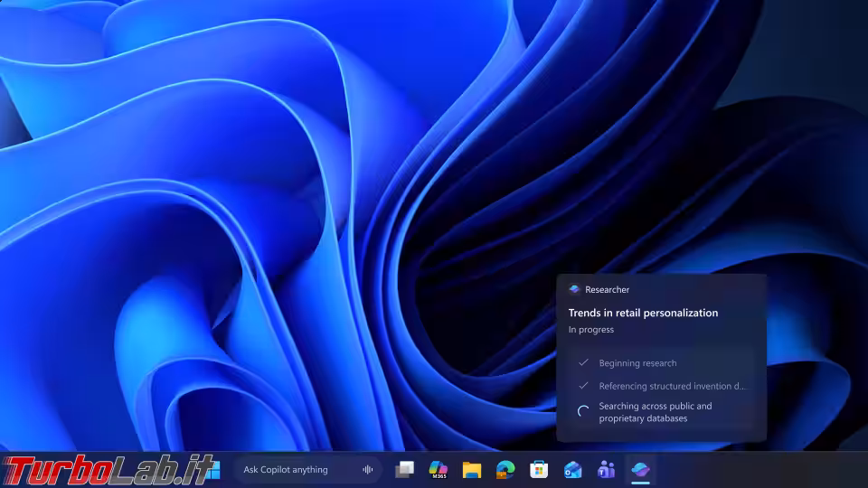Open Outlook from the taskbar
Image resolution: width=868 pixels, height=488 pixels.
(x=572, y=470)
